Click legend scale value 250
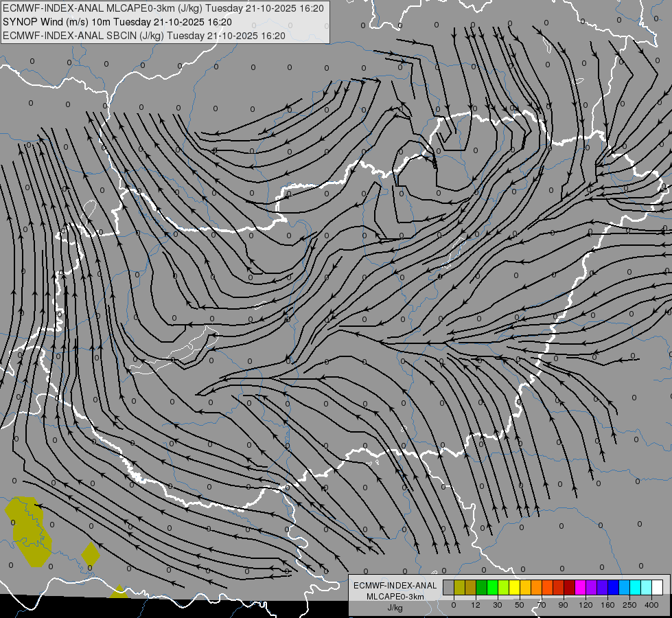This screenshot has height=618, width=672. (629, 605)
